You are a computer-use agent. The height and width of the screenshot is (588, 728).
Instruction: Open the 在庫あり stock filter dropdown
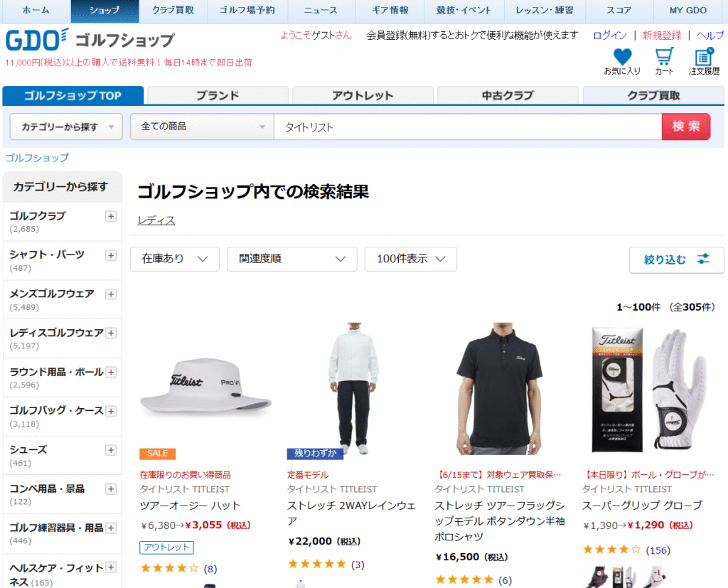pos(175,259)
